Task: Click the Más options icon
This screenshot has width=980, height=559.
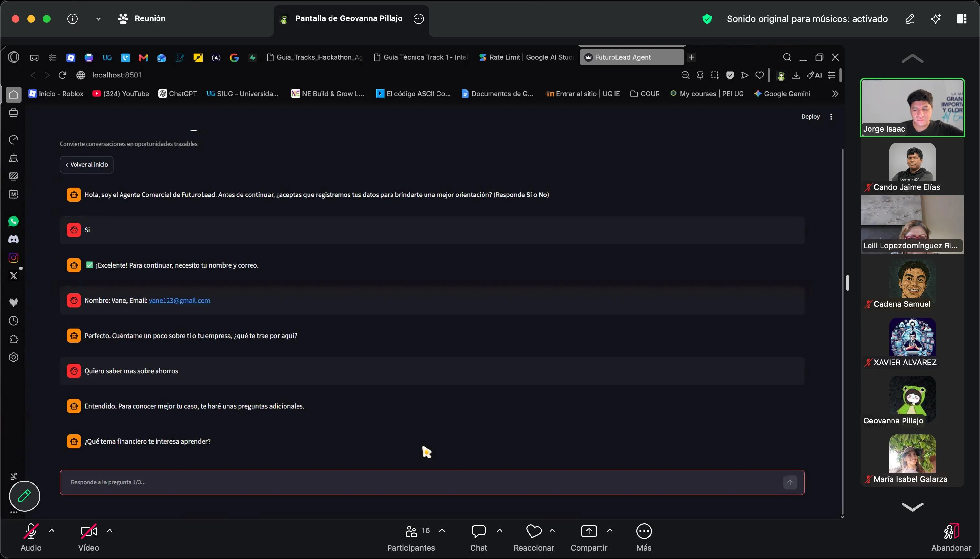Action: [644, 531]
